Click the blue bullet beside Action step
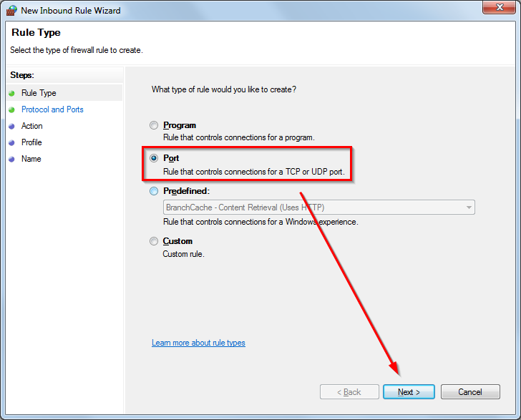 tap(11, 126)
